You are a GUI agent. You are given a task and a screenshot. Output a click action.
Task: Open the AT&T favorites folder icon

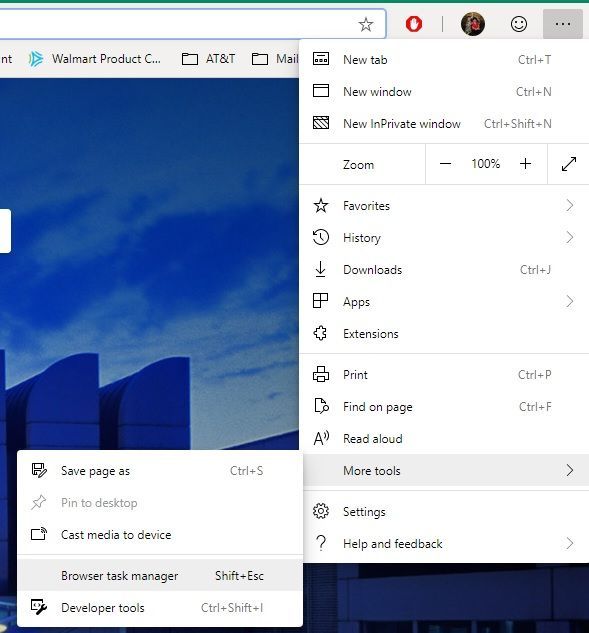[x=190, y=59]
